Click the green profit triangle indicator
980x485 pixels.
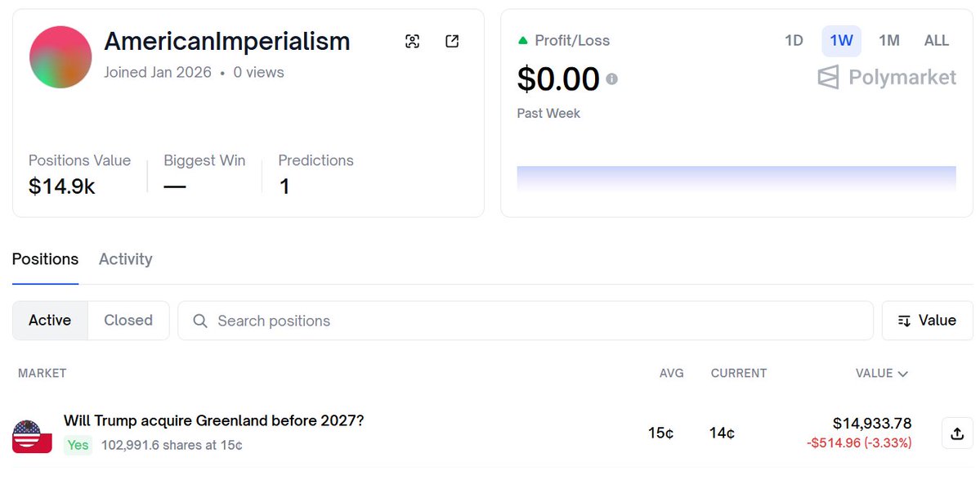pyautogui.click(x=523, y=40)
